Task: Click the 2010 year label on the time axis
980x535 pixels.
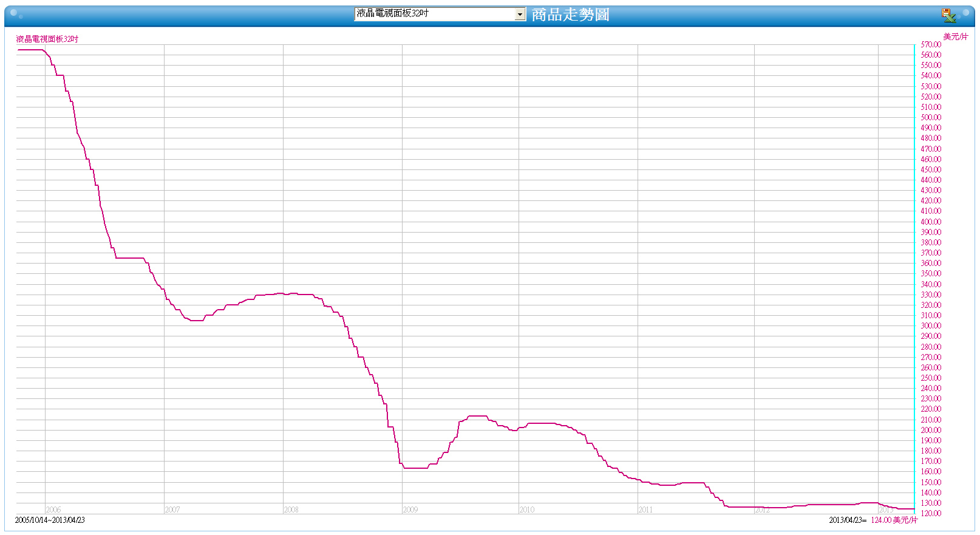Action: (527, 509)
